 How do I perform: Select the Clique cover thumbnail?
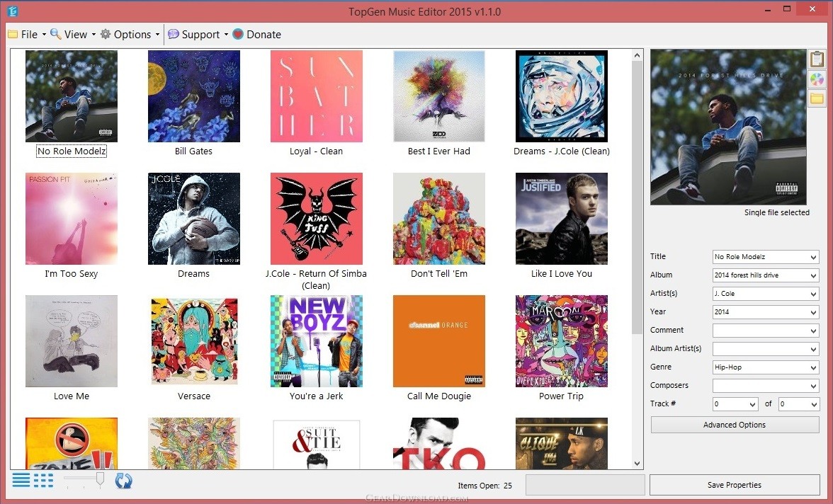tap(562, 443)
